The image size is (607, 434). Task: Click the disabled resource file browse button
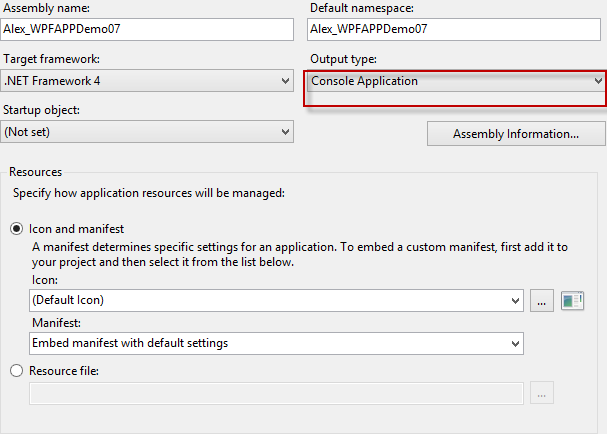click(542, 393)
